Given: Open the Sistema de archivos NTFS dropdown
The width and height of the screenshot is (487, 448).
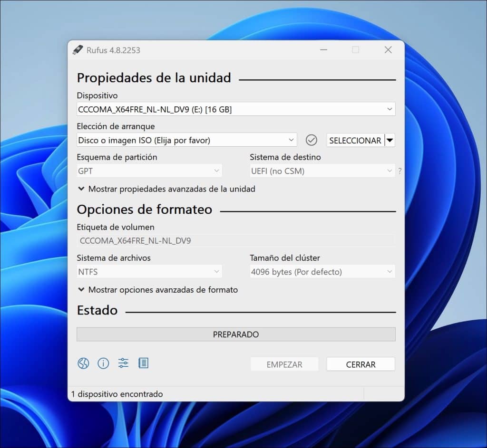Looking at the screenshot, I should click(149, 272).
